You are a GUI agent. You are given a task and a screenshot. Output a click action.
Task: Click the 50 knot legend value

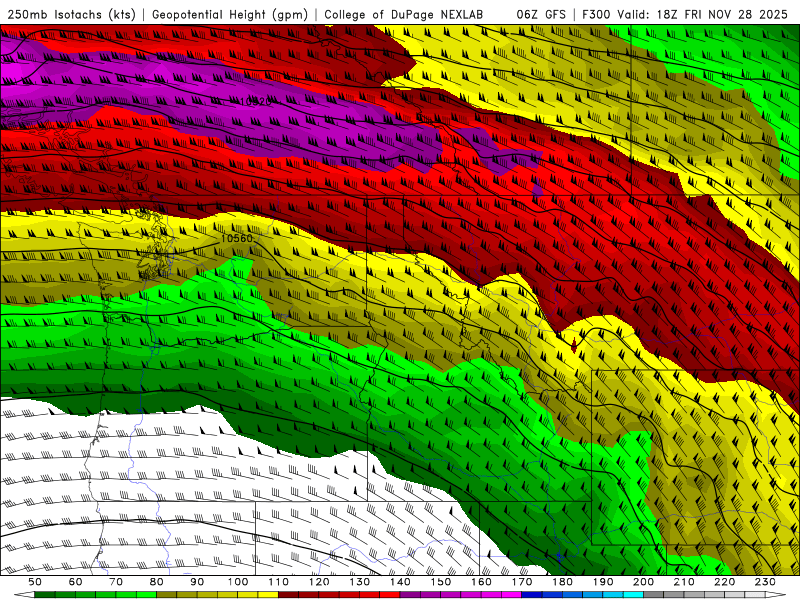[x=35, y=582]
